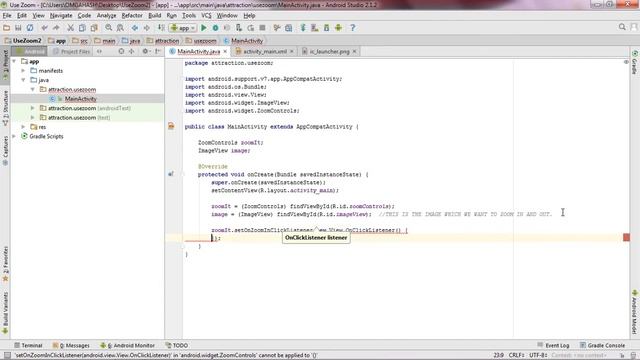Click the Find magnifier icon
This screenshot has width=640, height=360.
click(x=109, y=28)
